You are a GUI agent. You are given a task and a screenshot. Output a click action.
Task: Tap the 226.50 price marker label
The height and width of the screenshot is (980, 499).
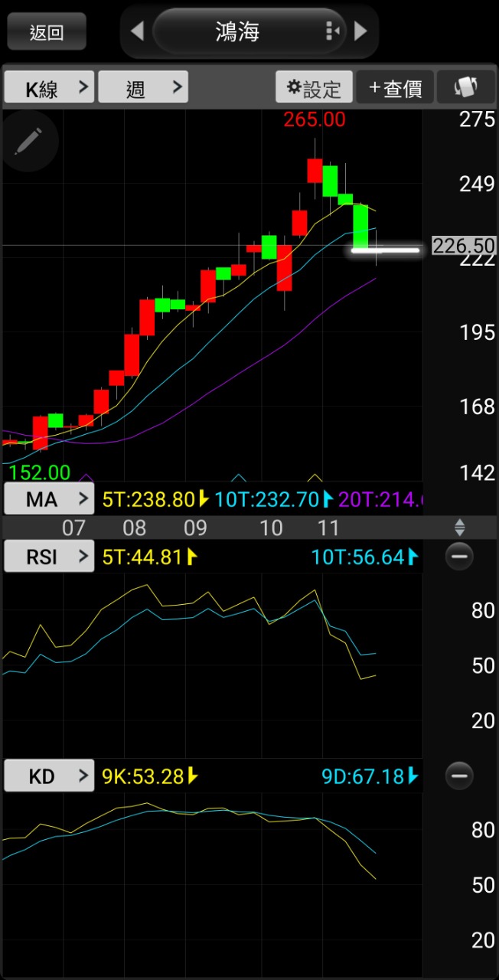(x=464, y=246)
